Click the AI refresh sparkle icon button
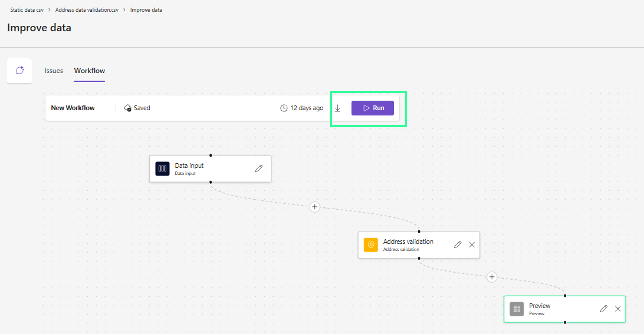The height and width of the screenshot is (334, 644). (x=20, y=70)
